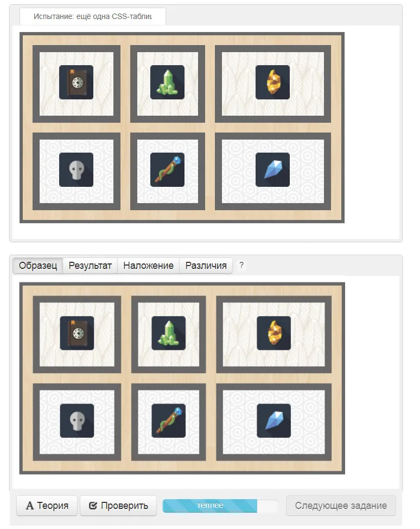Image resolution: width=420 pixels, height=529 pixels.
Task: Click the book icon in the top preview
Action: pyautogui.click(x=76, y=83)
